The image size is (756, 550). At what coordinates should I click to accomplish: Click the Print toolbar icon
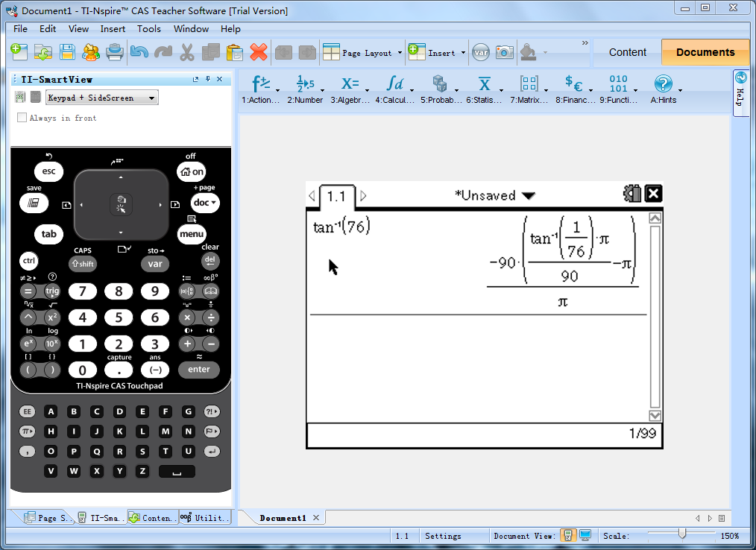[x=115, y=52]
